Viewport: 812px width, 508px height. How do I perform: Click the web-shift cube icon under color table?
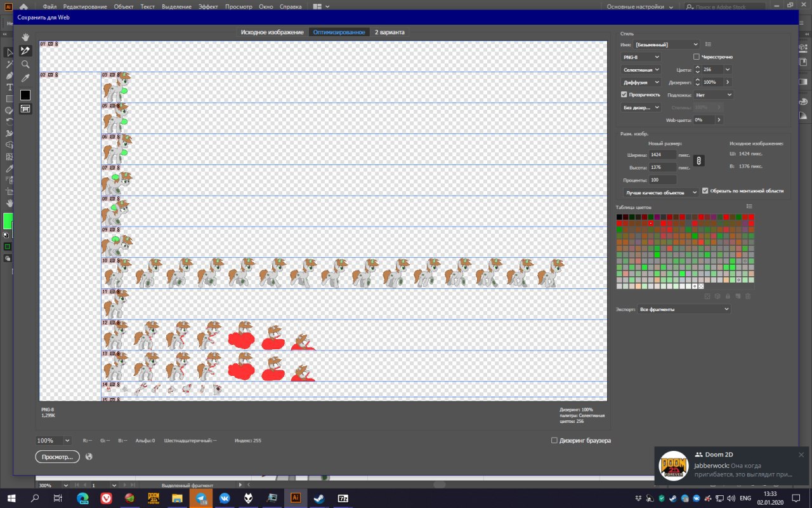coord(717,296)
